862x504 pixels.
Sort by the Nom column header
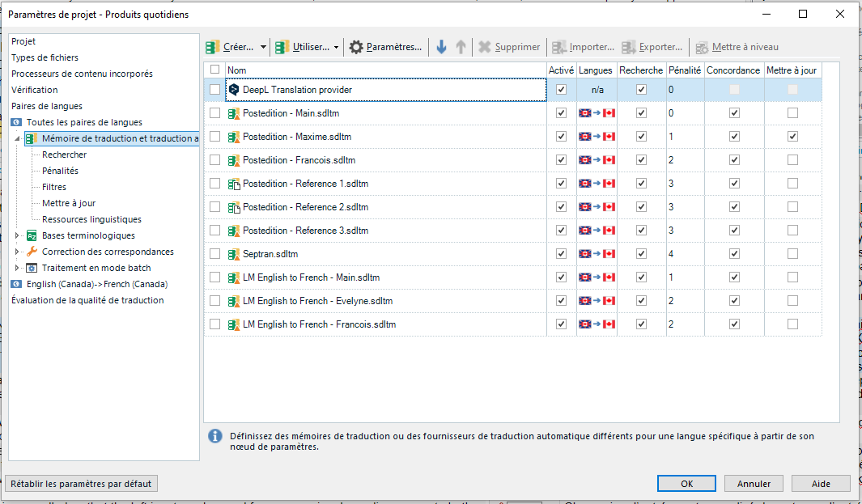386,70
